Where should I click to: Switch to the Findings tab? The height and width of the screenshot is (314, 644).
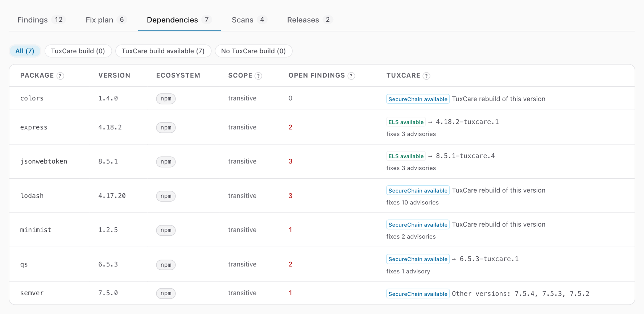point(41,20)
